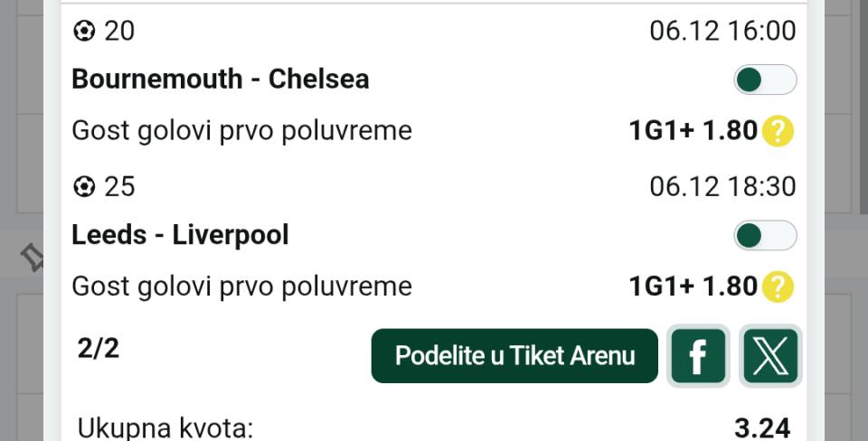
Task: Click Gost golovi prvo poluvreme under Bournemouth - Chelsea
Action: click(241, 132)
